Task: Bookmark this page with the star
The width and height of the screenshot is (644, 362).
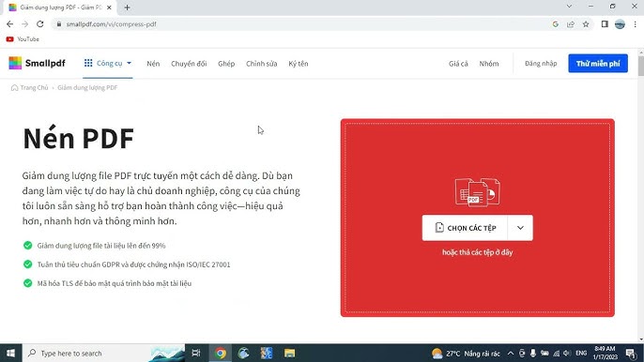Action: click(586, 24)
